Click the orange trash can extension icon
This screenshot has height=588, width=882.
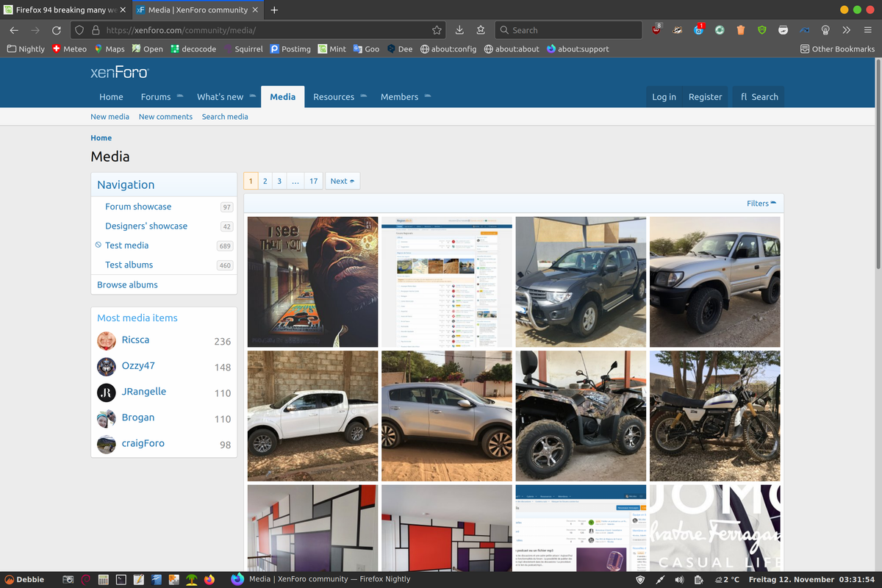coord(741,30)
